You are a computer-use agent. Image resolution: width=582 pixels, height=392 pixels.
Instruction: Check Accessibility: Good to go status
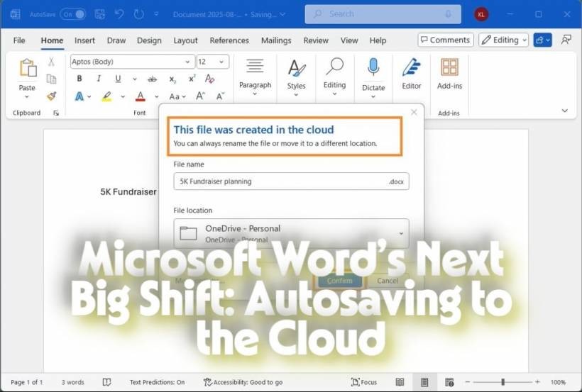coord(243,382)
